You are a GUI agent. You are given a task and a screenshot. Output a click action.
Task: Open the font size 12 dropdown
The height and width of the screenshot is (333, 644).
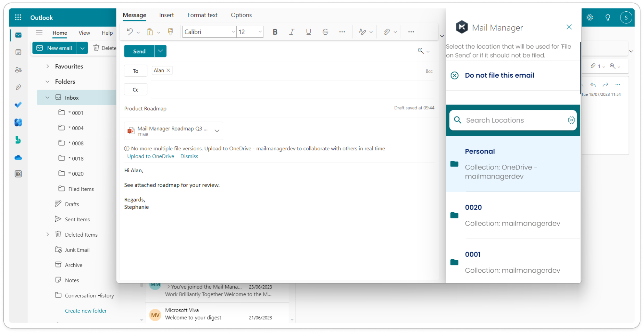tap(260, 32)
